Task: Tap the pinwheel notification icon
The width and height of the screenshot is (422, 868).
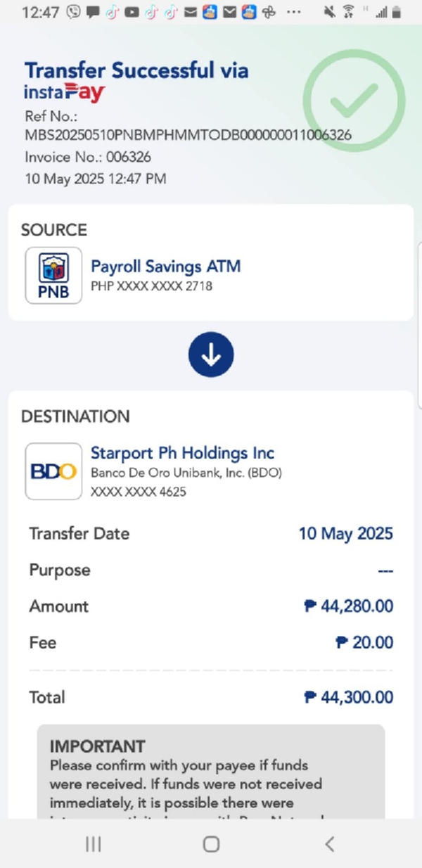Action: [269, 12]
